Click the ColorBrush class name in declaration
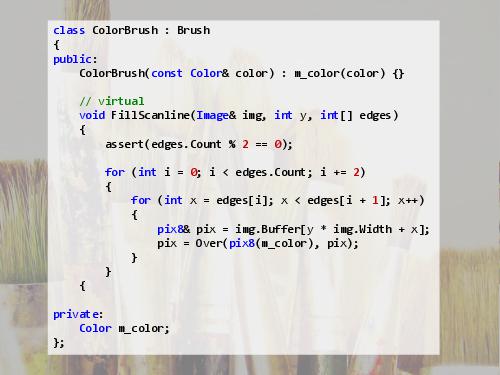This screenshot has height=375, width=500. (x=125, y=30)
